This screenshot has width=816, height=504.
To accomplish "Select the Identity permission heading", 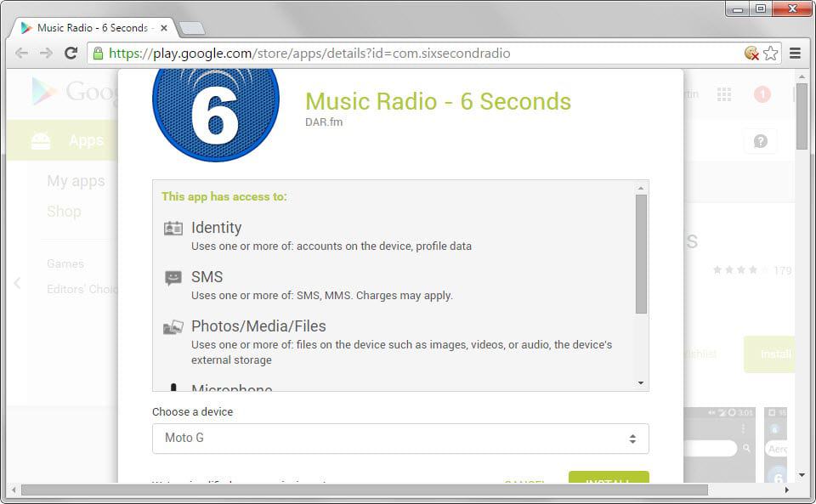I will pyautogui.click(x=216, y=228).
